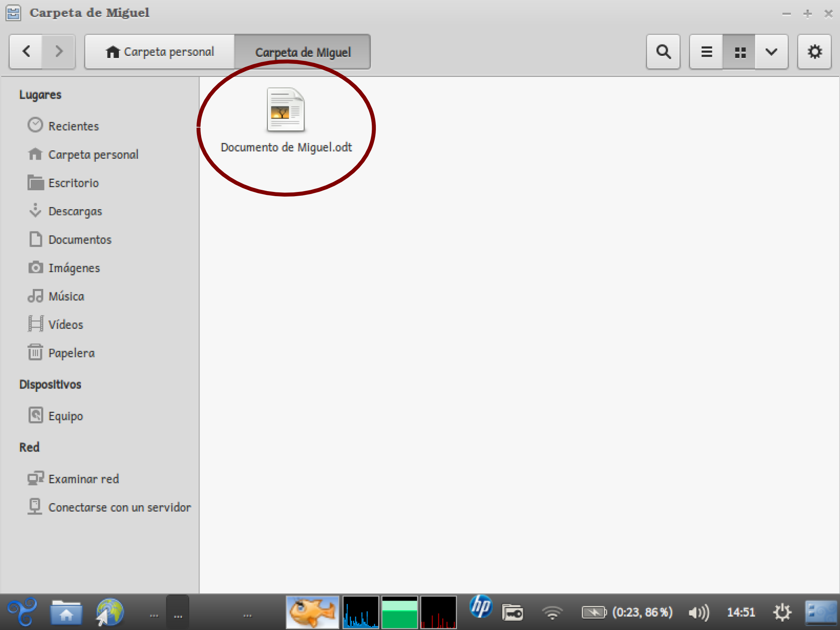
Task: Click the HP tray icon
Action: click(x=481, y=607)
